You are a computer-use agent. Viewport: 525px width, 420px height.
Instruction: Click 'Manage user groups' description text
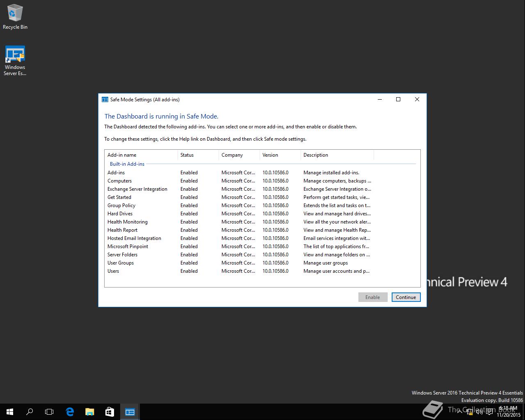pyautogui.click(x=326, y=263)
